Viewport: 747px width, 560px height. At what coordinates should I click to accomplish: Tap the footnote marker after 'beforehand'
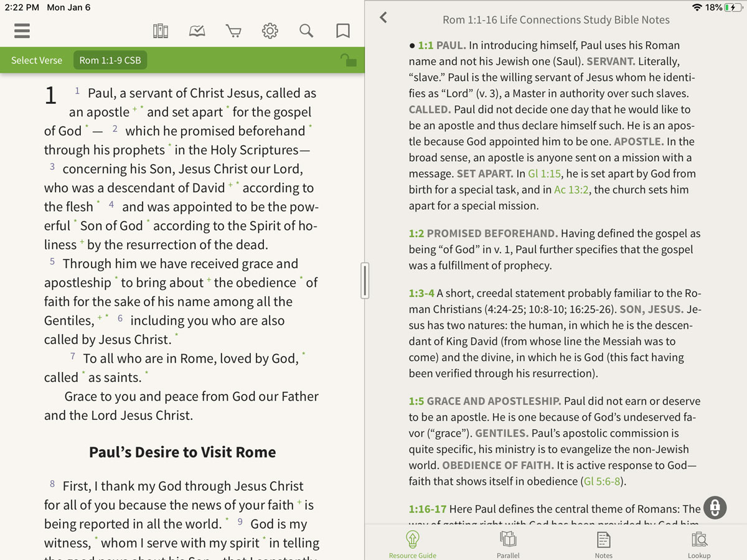[x=310, y=127]
